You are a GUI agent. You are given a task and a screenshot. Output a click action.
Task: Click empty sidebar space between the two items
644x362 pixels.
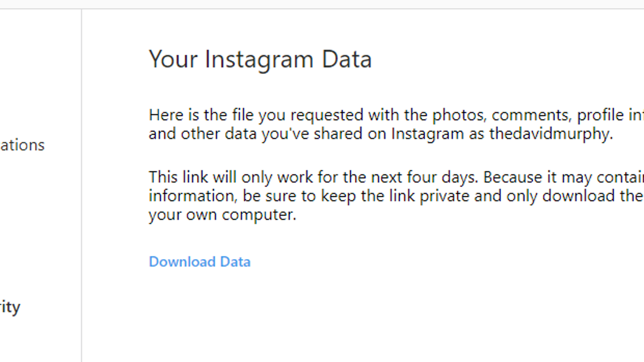coord(40,225)
